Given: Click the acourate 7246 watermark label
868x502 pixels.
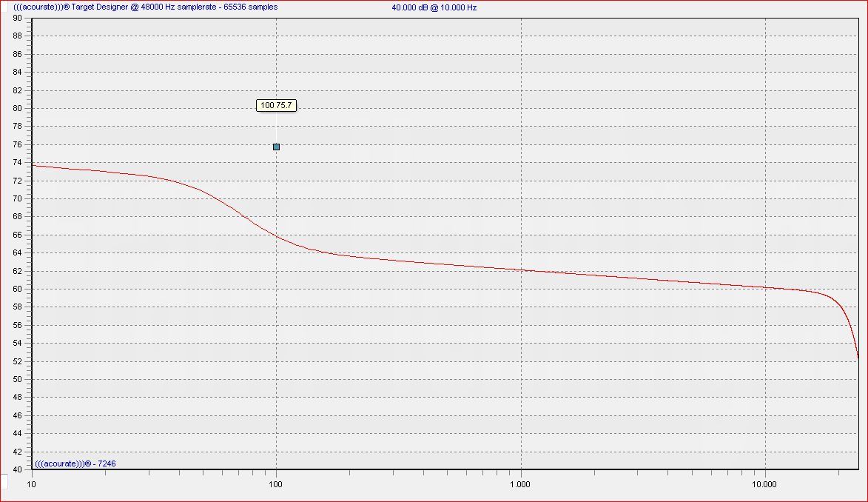Looking at the screenshot, I should point(75,463).
